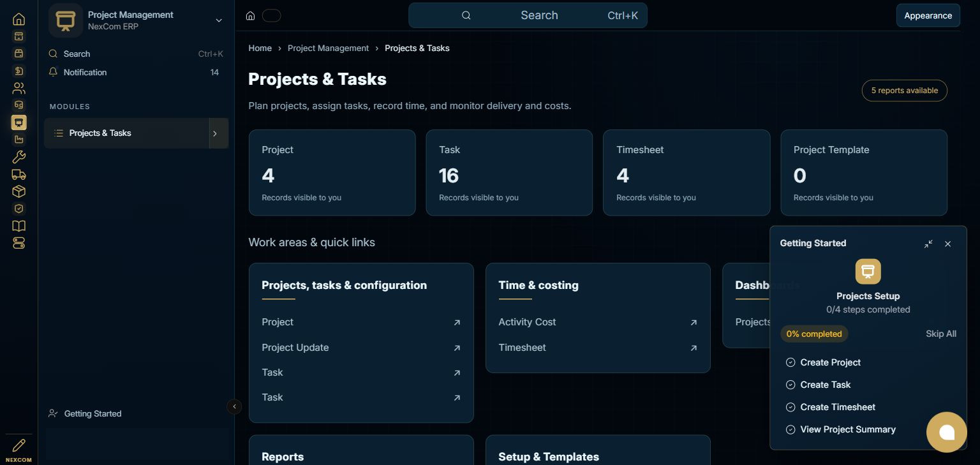
Task: Open the Project Management module switcher dropdown
Action: (x=219, y=20)
